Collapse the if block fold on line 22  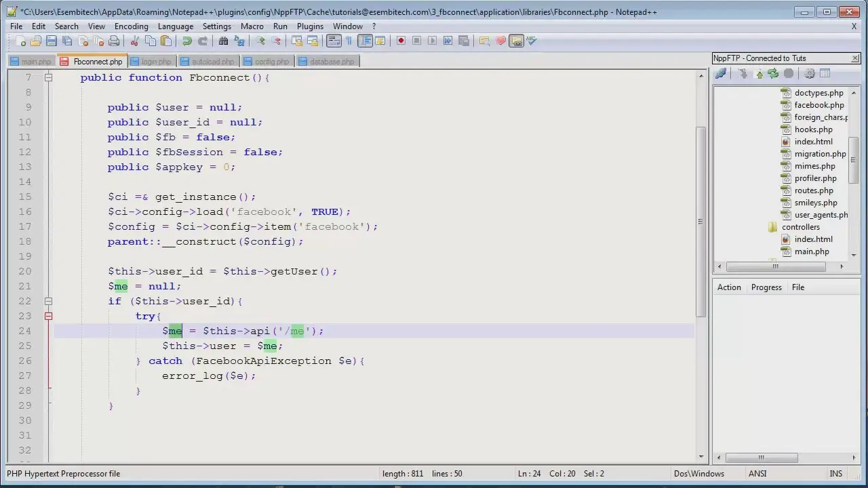pos(48,301)
